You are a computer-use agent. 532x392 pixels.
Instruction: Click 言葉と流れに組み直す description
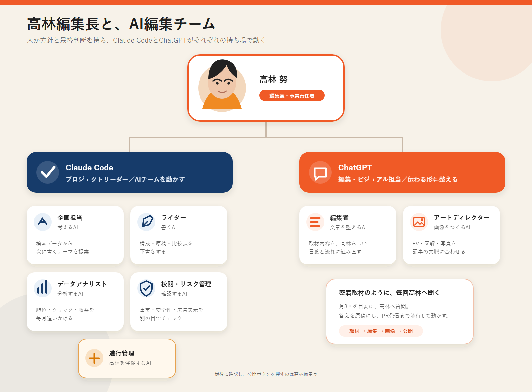(335, 252)
